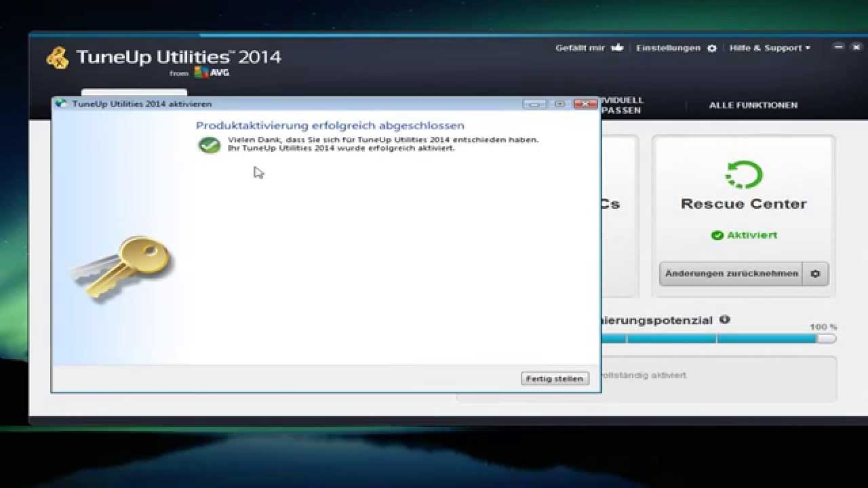The image size is (868, 488).
Task: Click the 'vollständig aktiviert' status text
Action: tap(643, 375)
